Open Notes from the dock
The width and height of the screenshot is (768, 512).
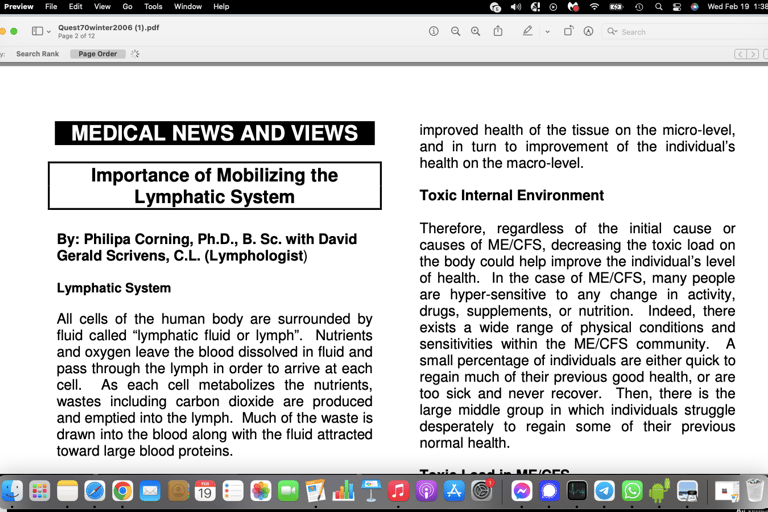[x=67, y=491]
